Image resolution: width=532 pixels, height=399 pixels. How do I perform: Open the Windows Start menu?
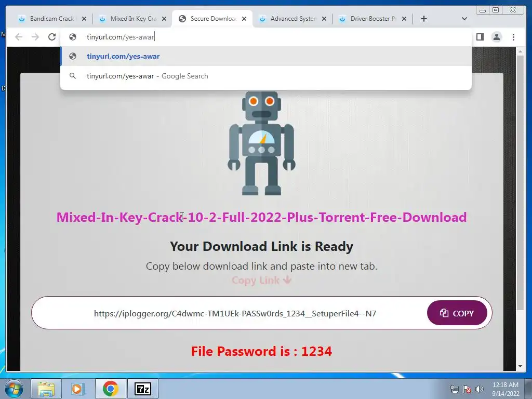(14, 389)
